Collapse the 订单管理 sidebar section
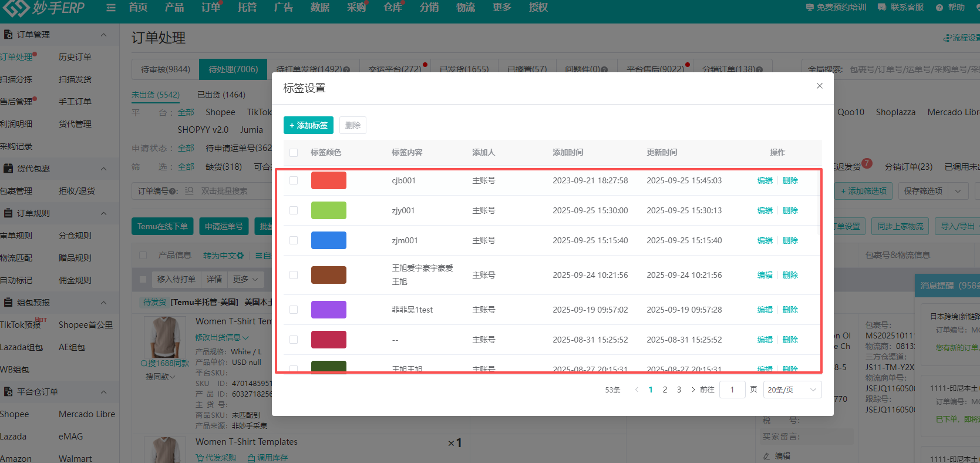Image resolution: width=980 pixels, height=463 pixels. 103,35
